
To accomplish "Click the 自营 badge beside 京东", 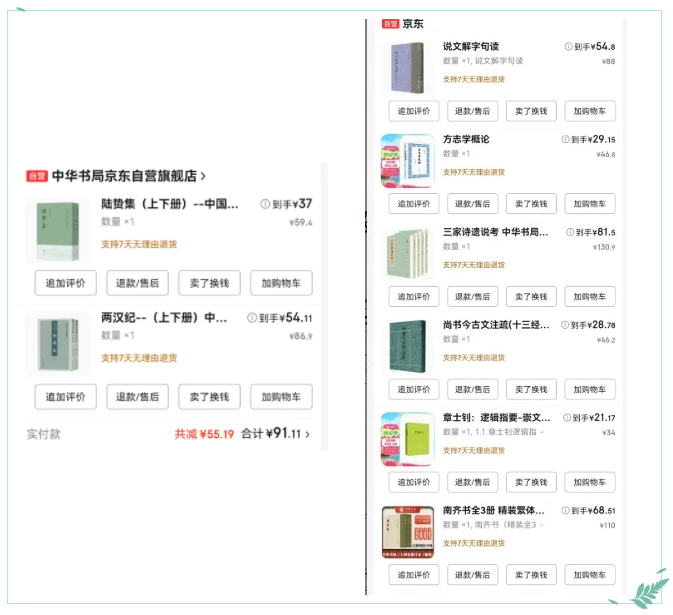I will 390,24.
